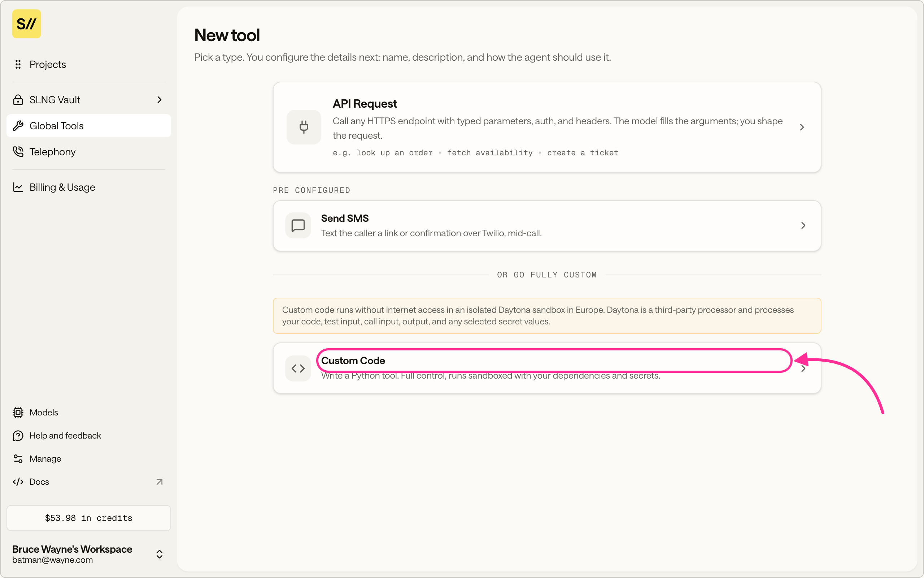
Task: Click the PRE CONFIGURED label
Action: tap(311, 190)
